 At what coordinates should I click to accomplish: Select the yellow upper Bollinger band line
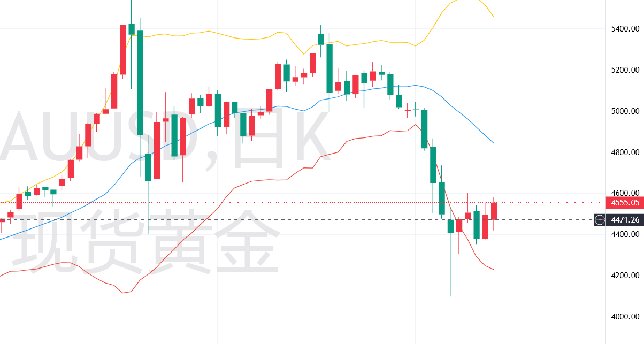(241, 38)
